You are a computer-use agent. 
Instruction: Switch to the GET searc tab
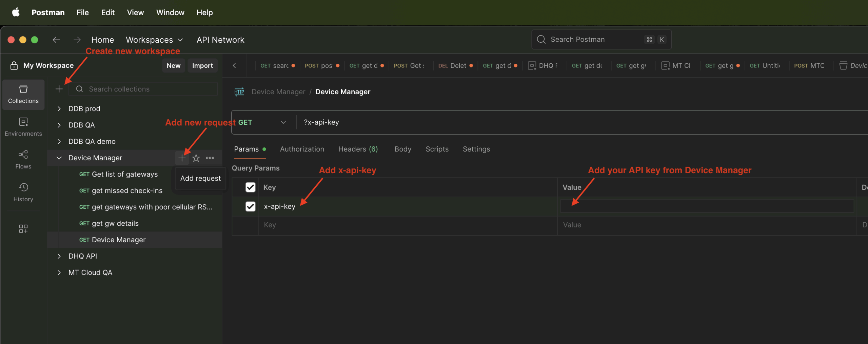click(x=278, y=65)
